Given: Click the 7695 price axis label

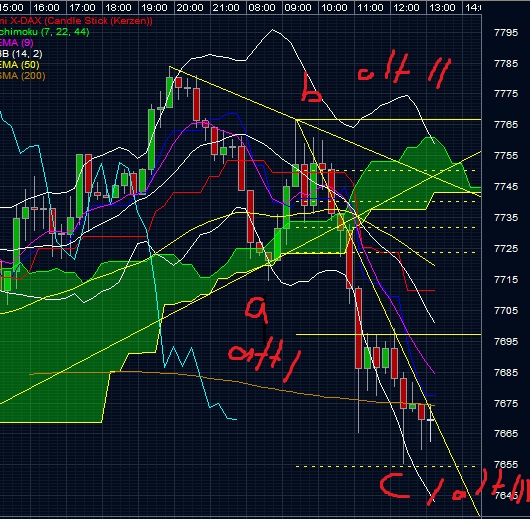Looking at the screenshot, I should coord(506,341).
